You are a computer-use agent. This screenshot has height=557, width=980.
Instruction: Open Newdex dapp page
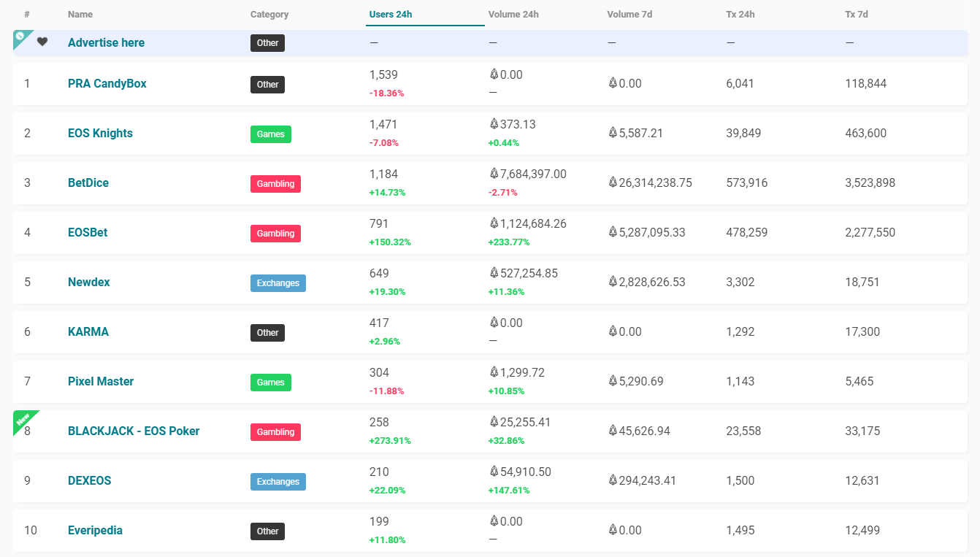point(89,282)
